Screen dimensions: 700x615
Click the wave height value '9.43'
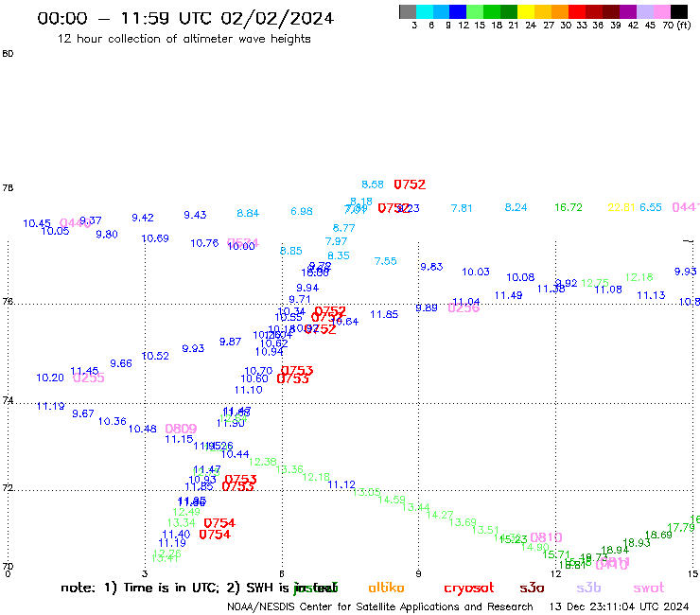click(195, 216)
